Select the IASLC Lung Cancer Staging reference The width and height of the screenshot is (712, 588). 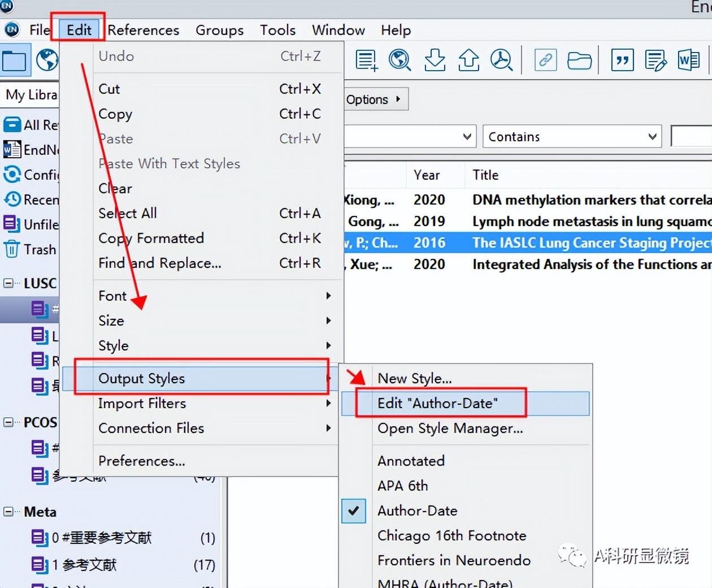pyautogui.click(x=528, y=243)
